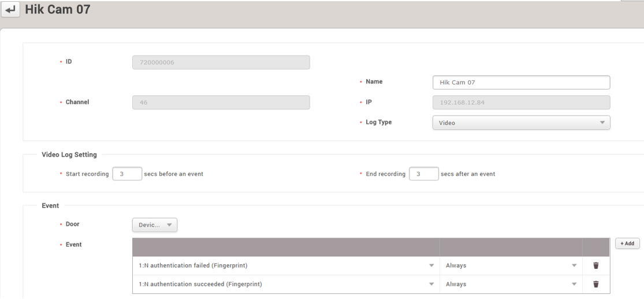This screenshot has height=299, width=644.
Task: Click the disabled ID field 720000006
Action: 221,62
